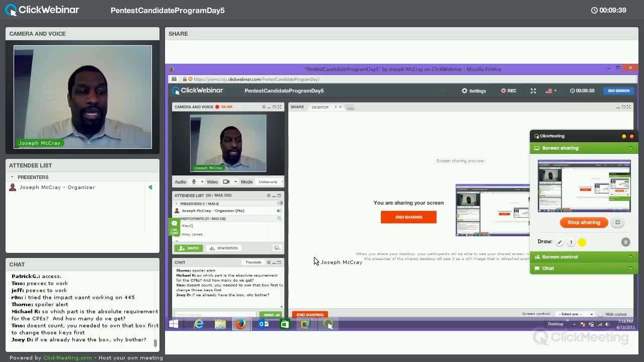The image size is (644, 362).
Task: Click the INVITE button
Action: click(x=189, y=248)
